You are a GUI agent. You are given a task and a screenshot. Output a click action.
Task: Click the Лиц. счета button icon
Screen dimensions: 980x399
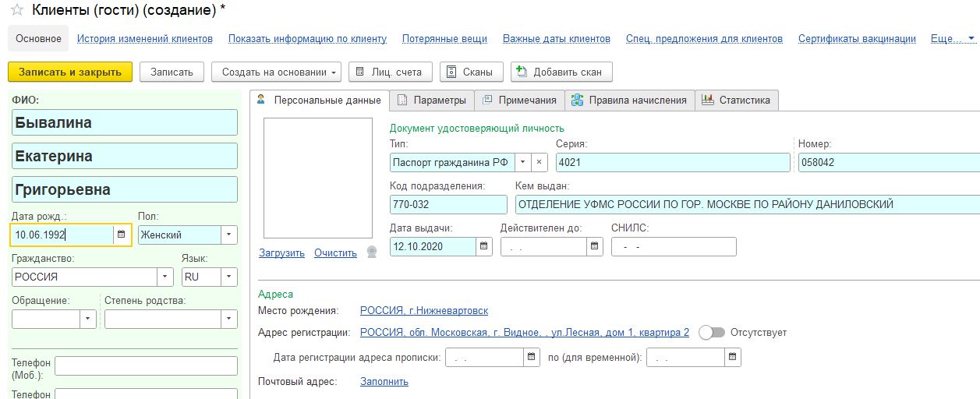359,72
